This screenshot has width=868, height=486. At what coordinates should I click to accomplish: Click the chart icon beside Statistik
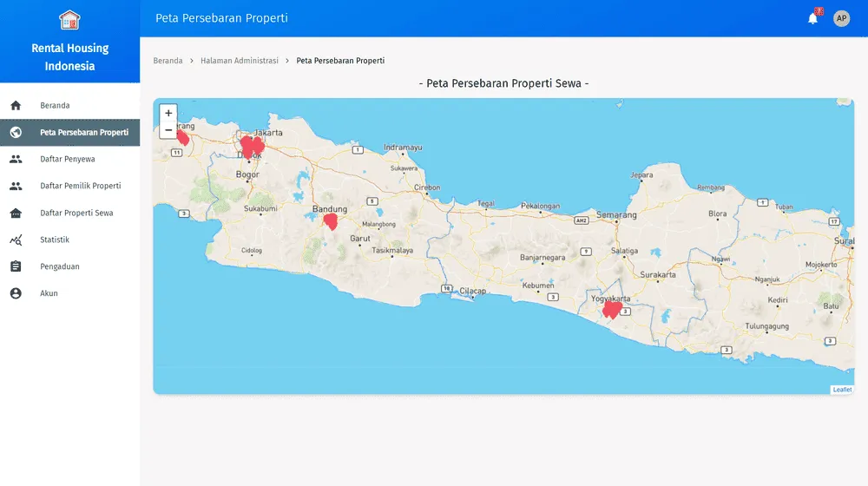coord(16,240)
